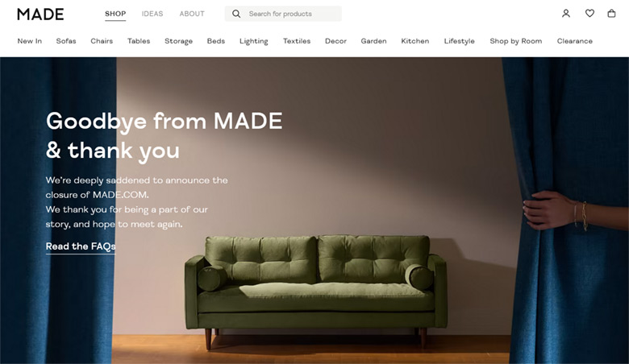This screenshot has width=629, height=364.
Task: Follow the Read the FAQs link
Action: [81, 246]
